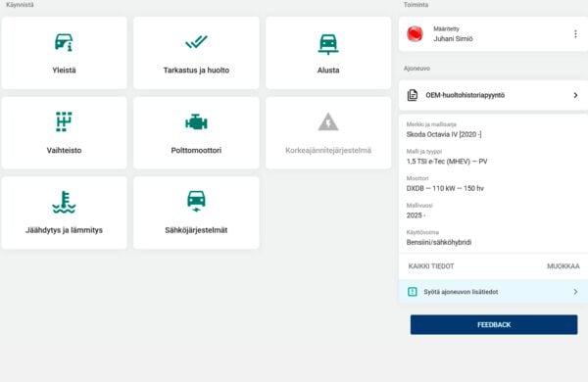The height and width of the screenshot is (382, 588).
Task: Open the Jäähdytys ja lämmitys label
Action: [64, 230]
